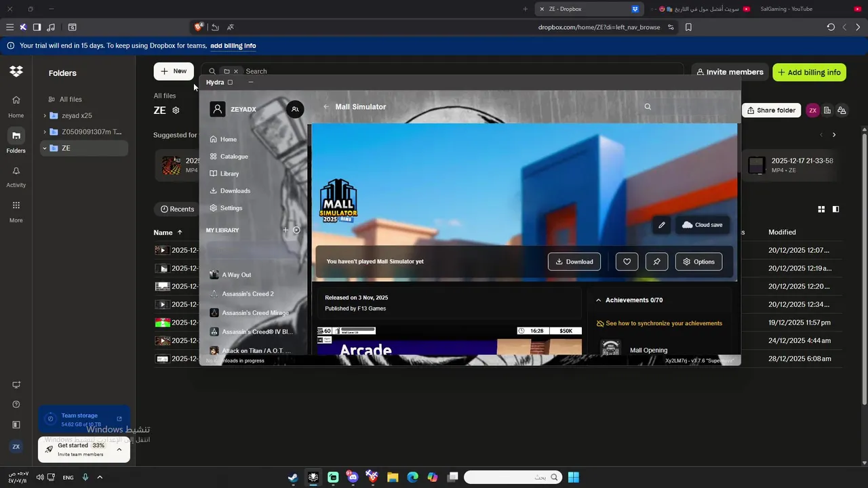Viewport: 868px width, 488px height.
Task: Create new item with Dropbox New button
Action: click(174, 71)
